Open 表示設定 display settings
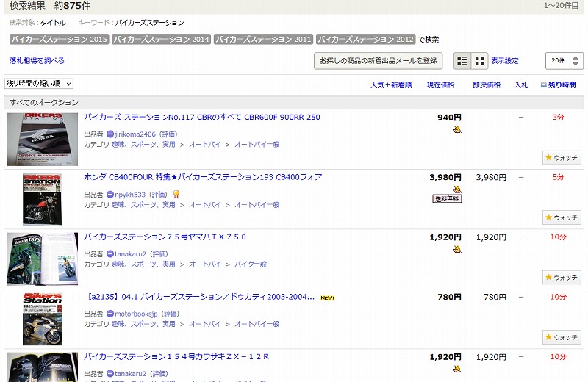 click(505, 61)
